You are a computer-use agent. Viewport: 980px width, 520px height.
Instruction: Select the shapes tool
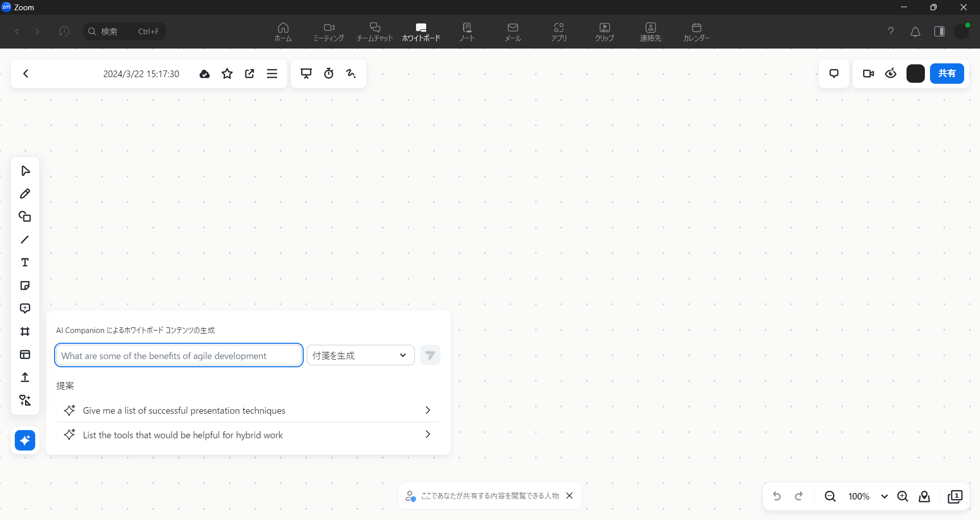[25, 217]
